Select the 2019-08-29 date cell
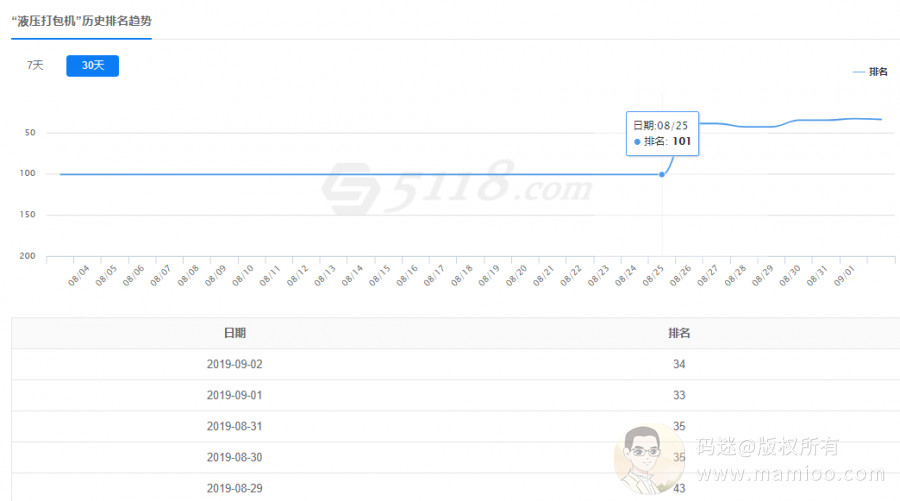900x501 pixels. click(235, 487)
